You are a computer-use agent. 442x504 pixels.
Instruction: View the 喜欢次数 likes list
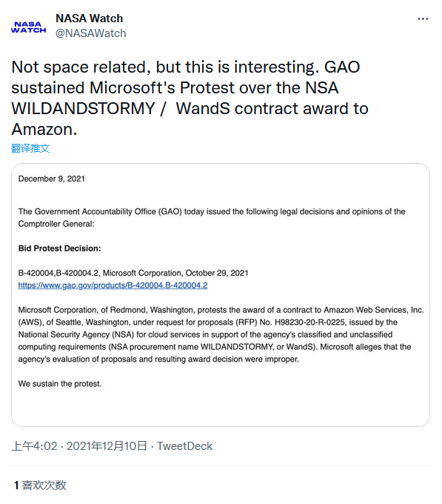click(x=44, y=485)
